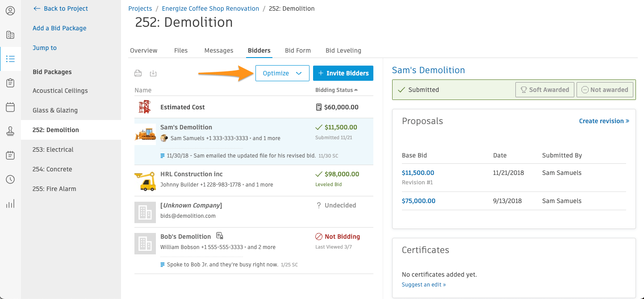Click bids@demolition.com email
The image size is (644, 299).
pyautogui.click(x=188, y=216)
